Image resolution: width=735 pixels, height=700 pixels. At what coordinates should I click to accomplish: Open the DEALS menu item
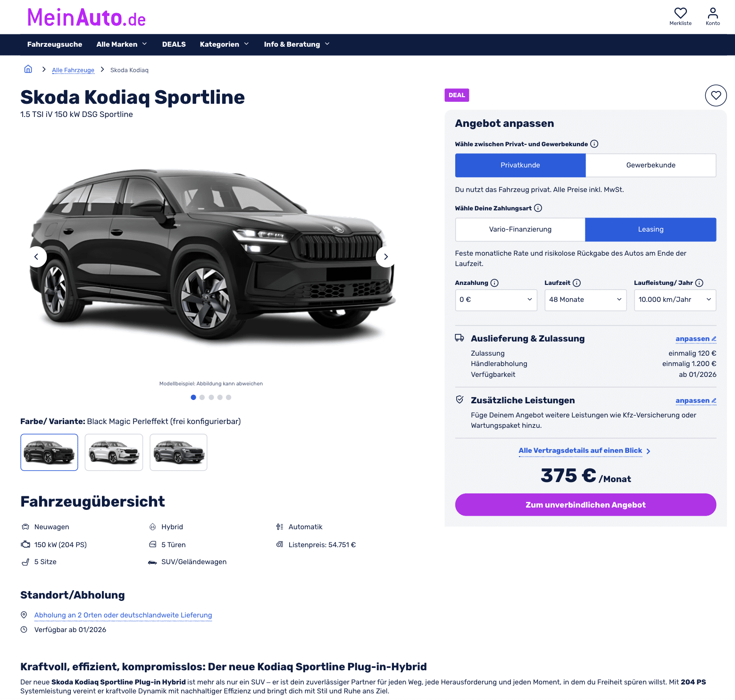click(174, 44)
